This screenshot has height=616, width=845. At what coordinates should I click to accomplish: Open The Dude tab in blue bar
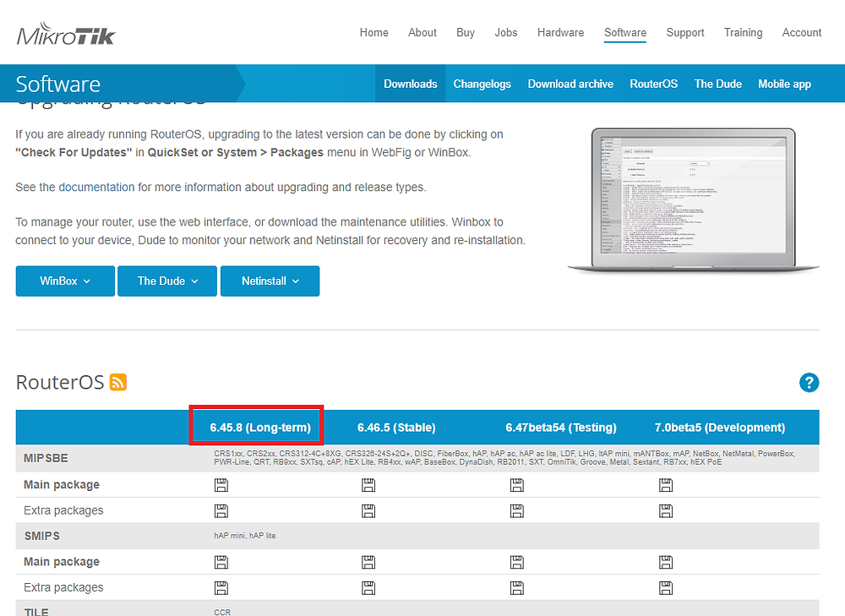pyautogui.click(x=717, y=84)
